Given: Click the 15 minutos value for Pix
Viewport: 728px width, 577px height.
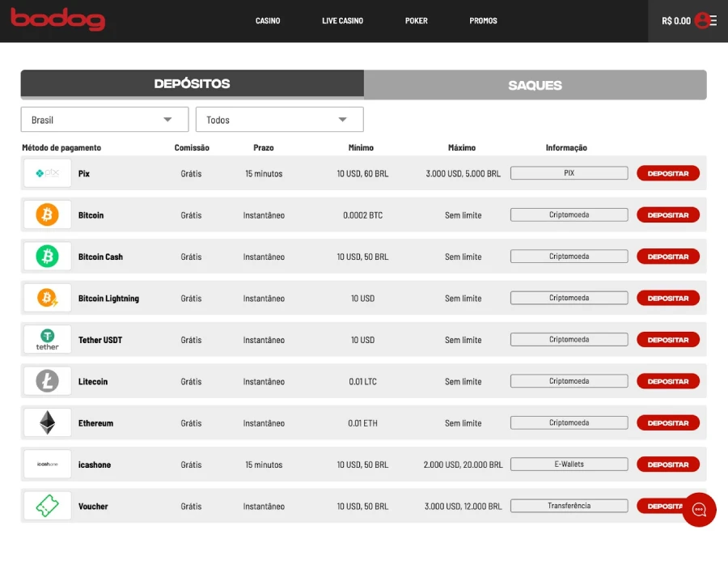Looking at the screenshot, I should coord(265,173).
